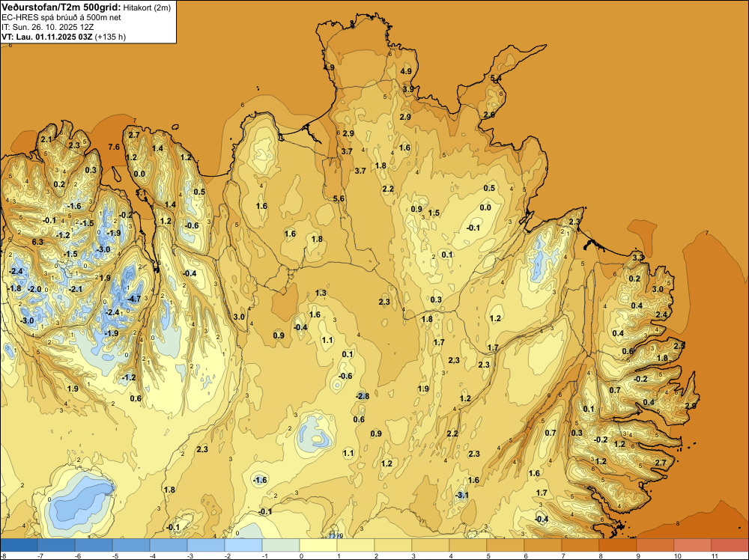Select legend swatch between 6 and 7
Screen dimensions: 749x560
(542, 545)
